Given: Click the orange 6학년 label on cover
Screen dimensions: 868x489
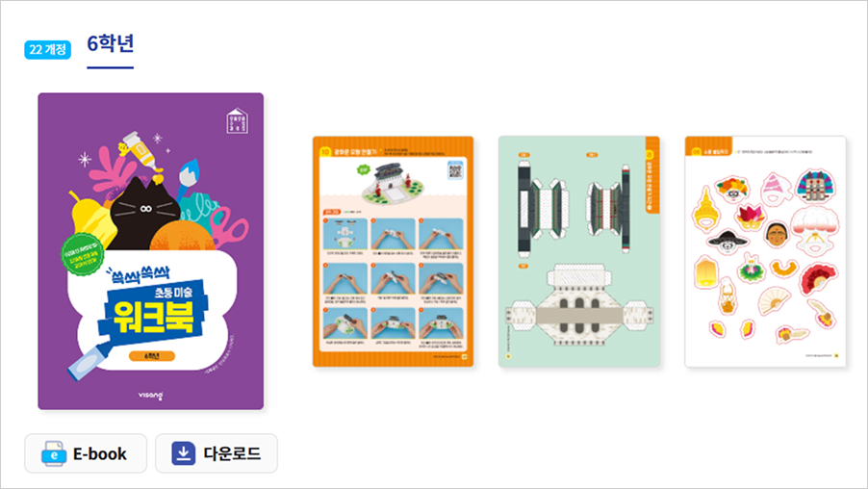Looking at the screenshot, I should point(152,356).
